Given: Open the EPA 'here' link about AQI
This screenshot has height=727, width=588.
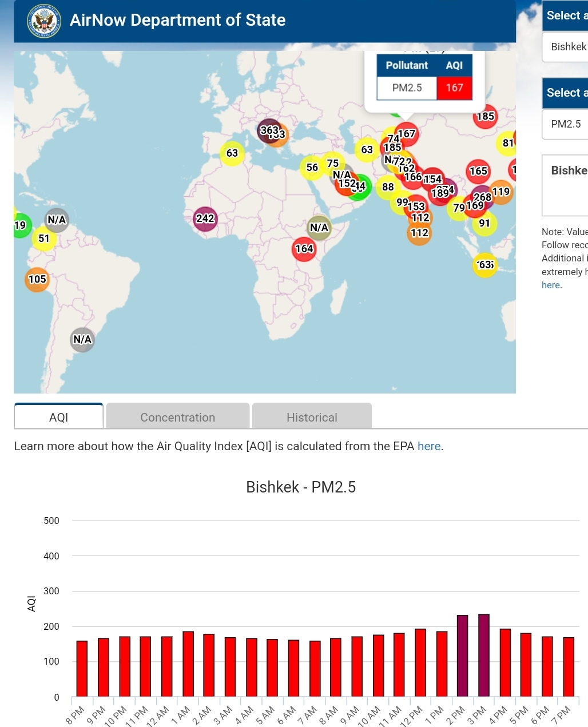Looking at the screenshot, I should coord(429,446).
